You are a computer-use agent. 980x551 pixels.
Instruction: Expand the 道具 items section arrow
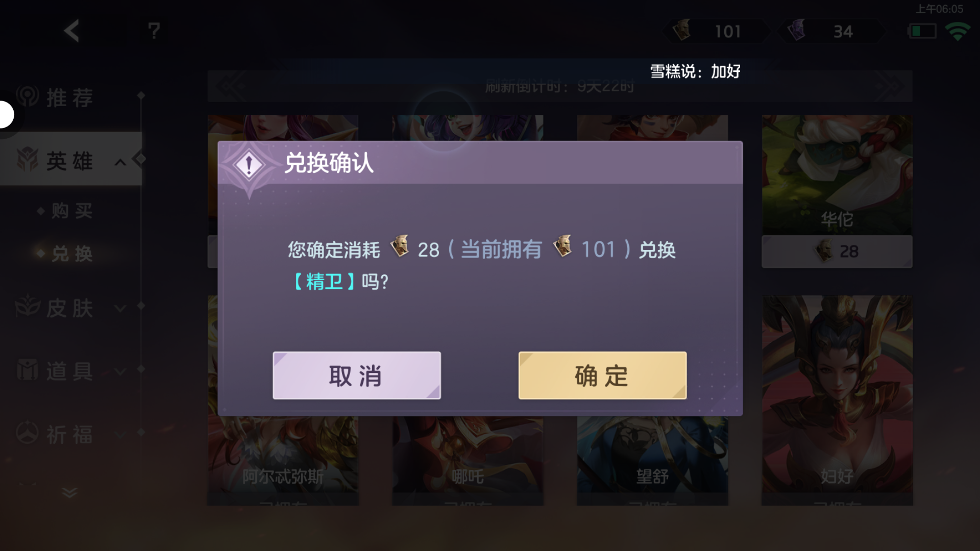[x=120, y=371]
